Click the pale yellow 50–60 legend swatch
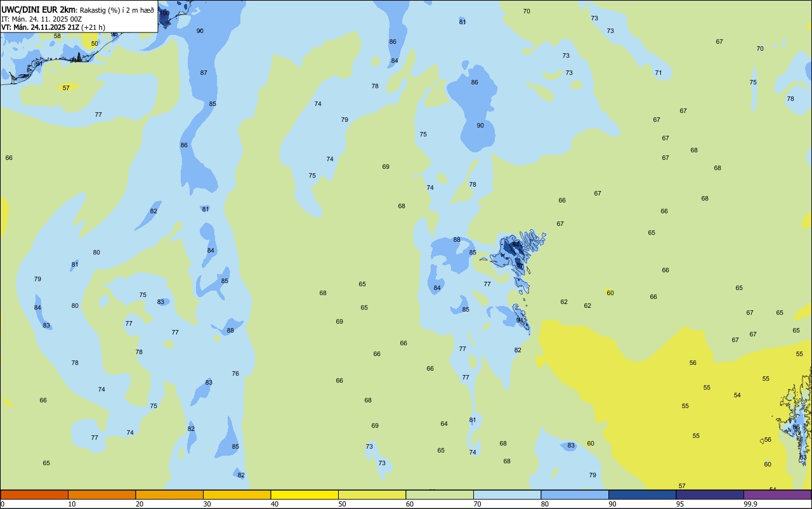 pos(372,494)
